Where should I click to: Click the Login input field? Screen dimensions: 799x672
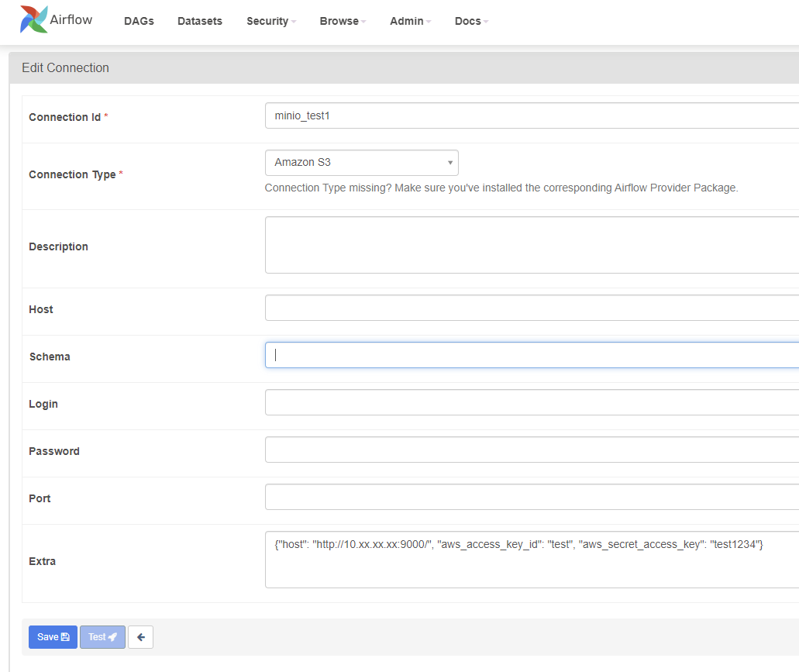(532, 402)
